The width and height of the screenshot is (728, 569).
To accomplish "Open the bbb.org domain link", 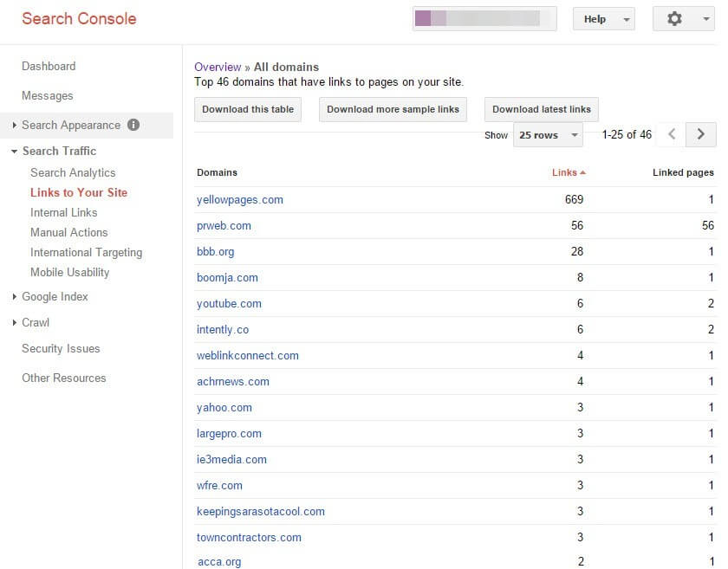I will 216,251.
